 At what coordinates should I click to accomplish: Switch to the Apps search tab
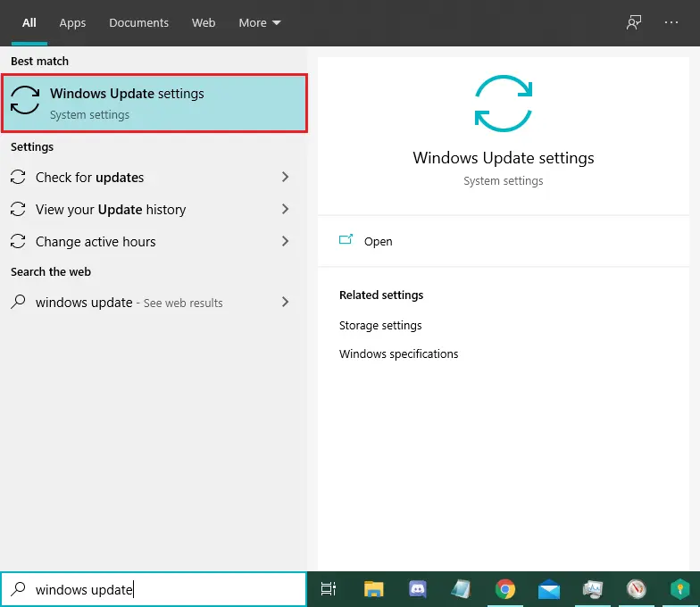(72, 23)
